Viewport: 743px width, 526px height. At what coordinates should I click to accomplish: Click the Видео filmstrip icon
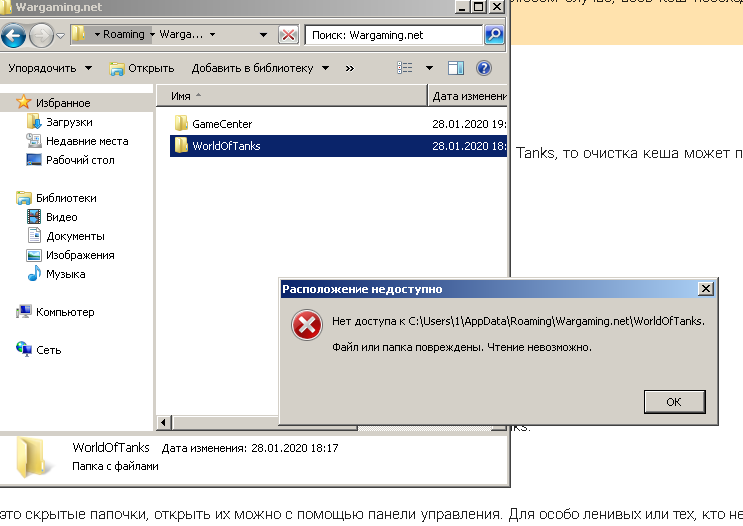click(34, 217)
